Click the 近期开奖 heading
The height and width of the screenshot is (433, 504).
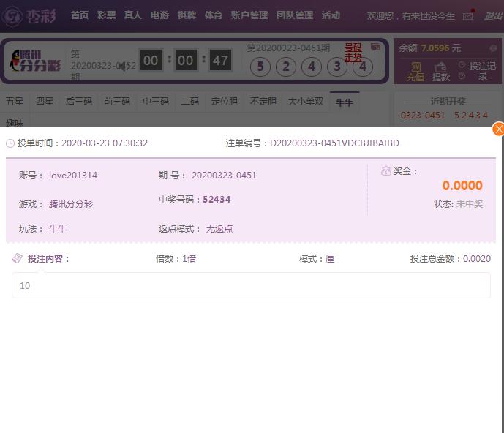tap(448, 102)
